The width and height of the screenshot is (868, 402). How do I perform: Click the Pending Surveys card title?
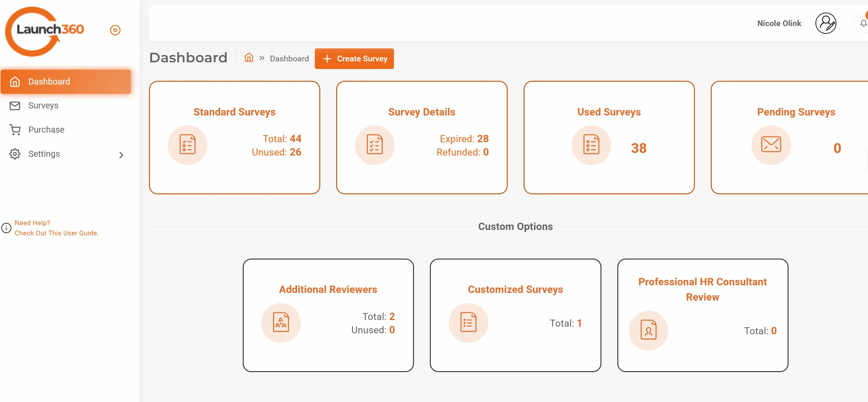click(796, 112)
